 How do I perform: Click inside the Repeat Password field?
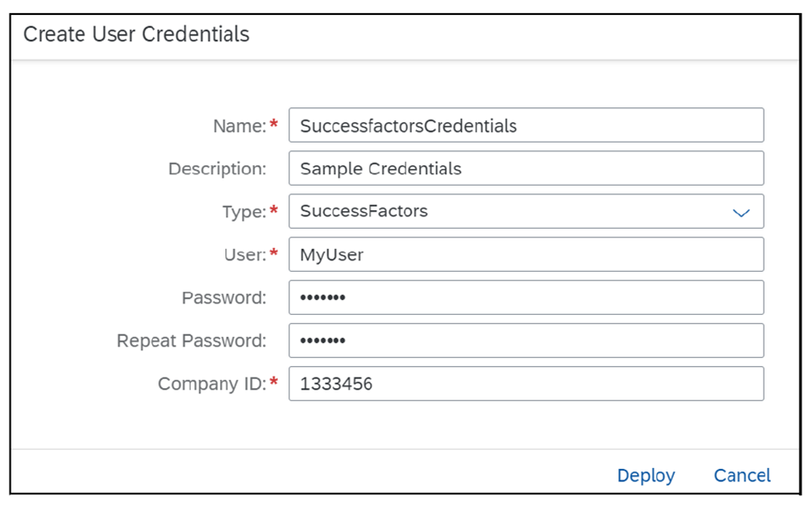tap(525, 341)
